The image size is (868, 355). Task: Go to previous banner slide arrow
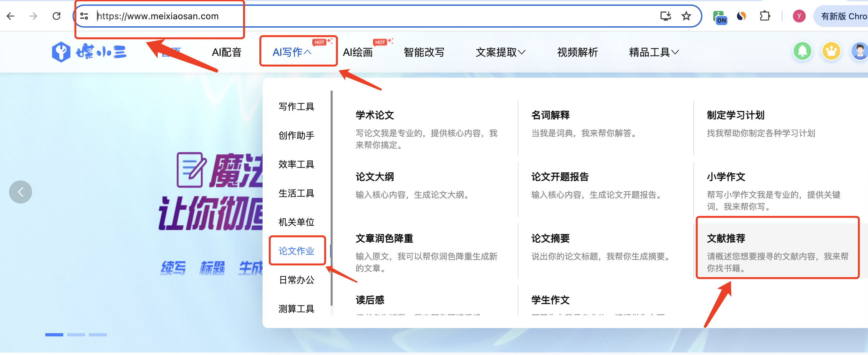(20, 192)
